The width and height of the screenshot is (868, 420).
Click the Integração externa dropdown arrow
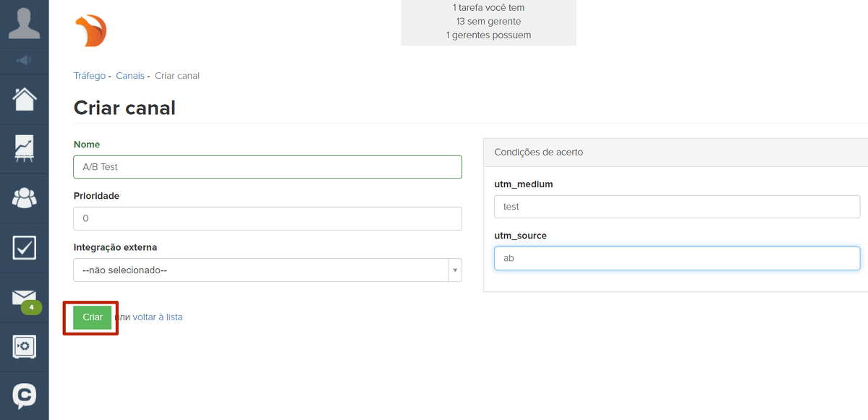(x=455, y=270)
